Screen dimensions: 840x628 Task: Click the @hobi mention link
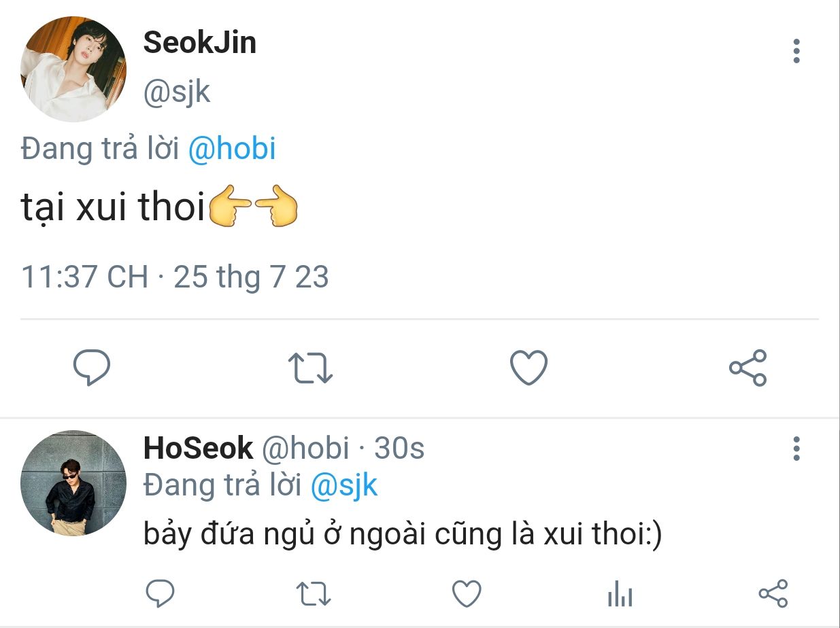click(x=231, y=149)
